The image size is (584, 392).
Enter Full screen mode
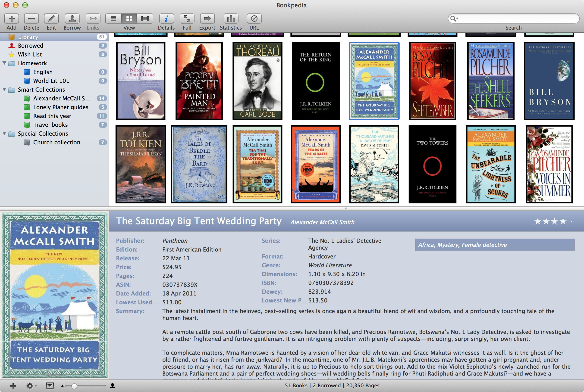point(187,19)
